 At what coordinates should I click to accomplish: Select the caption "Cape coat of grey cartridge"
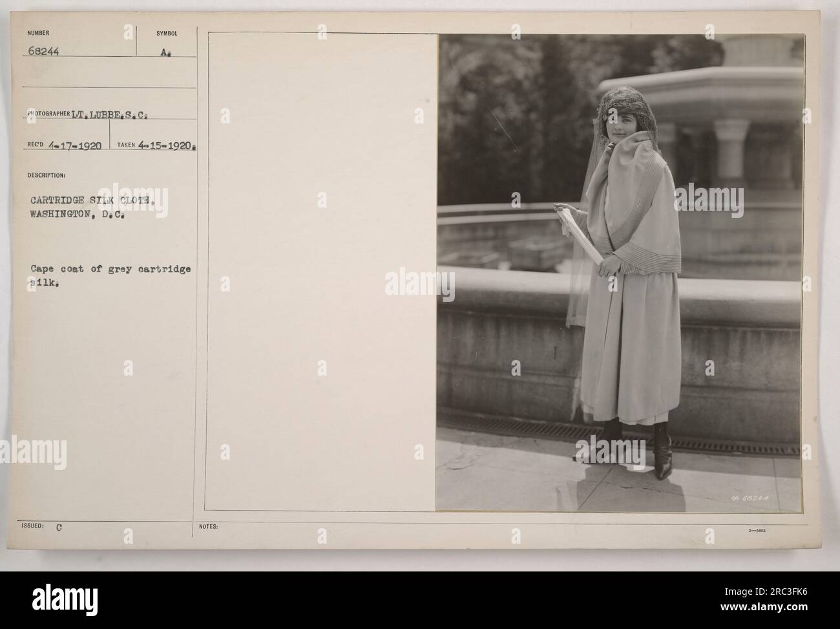[109, 270]
